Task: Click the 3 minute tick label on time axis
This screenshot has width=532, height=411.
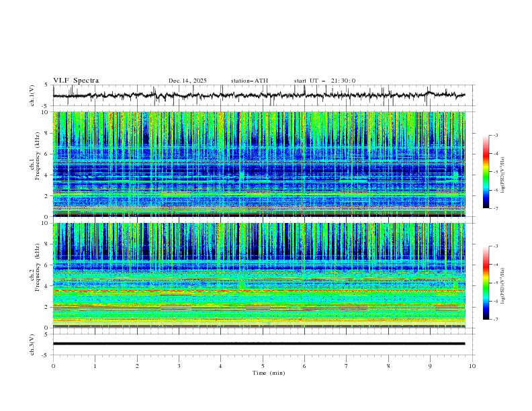Action: pyautogui.click(x=179, y=366)
